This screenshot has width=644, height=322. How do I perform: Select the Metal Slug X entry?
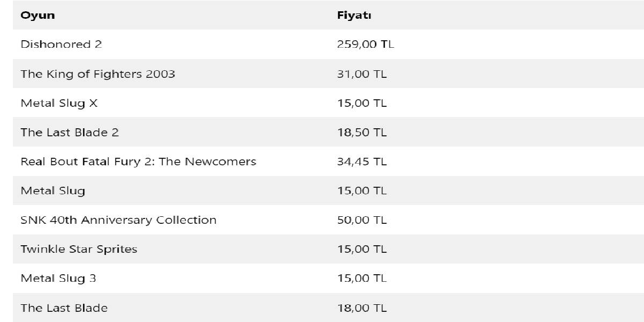59,103
